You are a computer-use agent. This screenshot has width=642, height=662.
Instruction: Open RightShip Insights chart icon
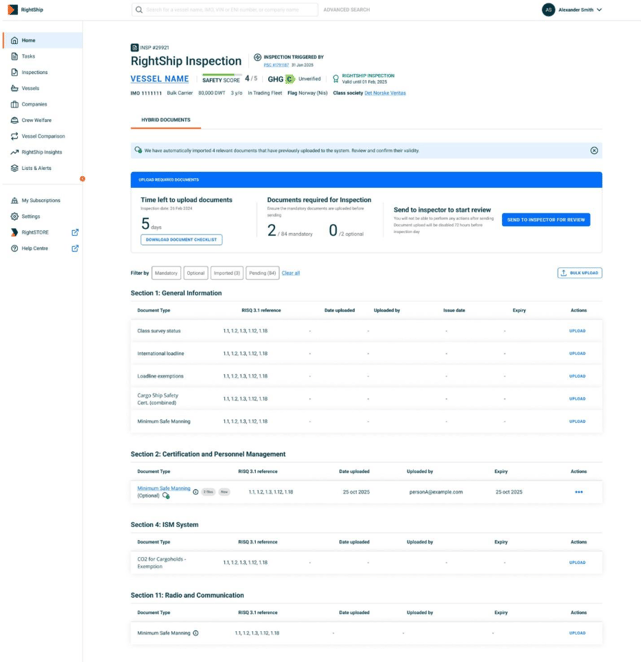coord(14,152)
